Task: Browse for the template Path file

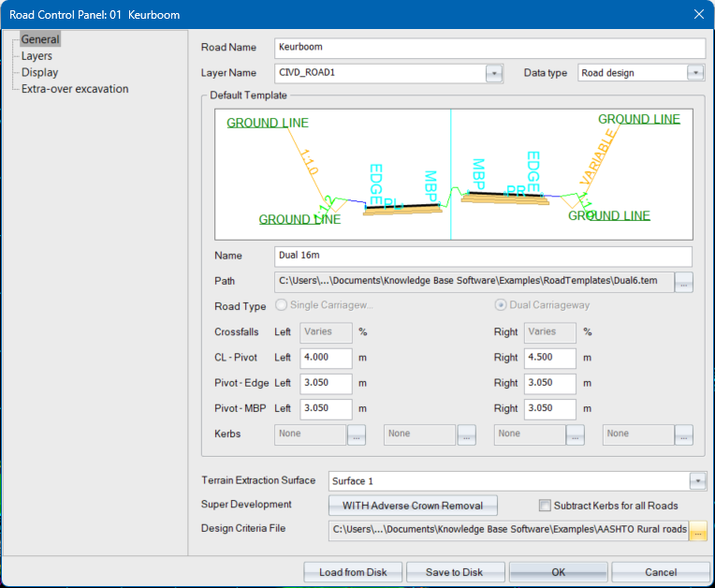Action: [x=684, y=281]
